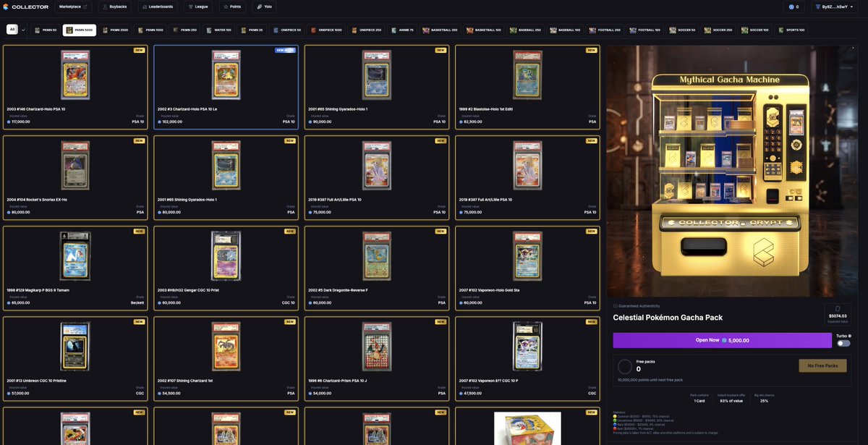The width and height of the screenshot is (868, 445).
Task: Open the 2004 #104 Rocket's Snorlax EX card image
Action: click(x=75, y=165)
